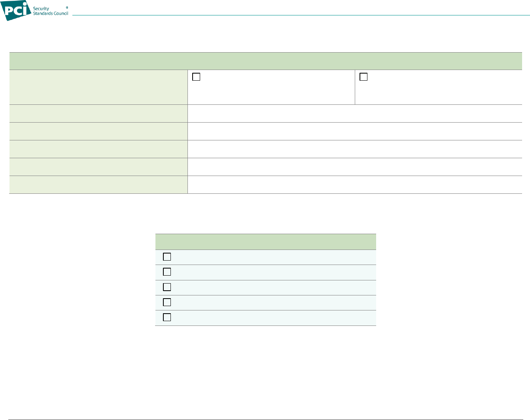The width and height of the screenshot is (530, 420).
Task: Click the first short light-green label cell under the tall one
Action: click(x=98, y=114)
